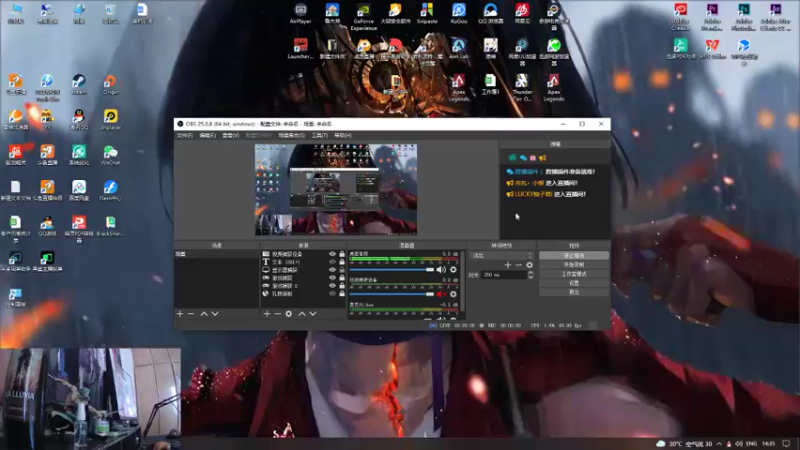
Task: Add a new scene with the plus icon
Action: tap(180, 314)
